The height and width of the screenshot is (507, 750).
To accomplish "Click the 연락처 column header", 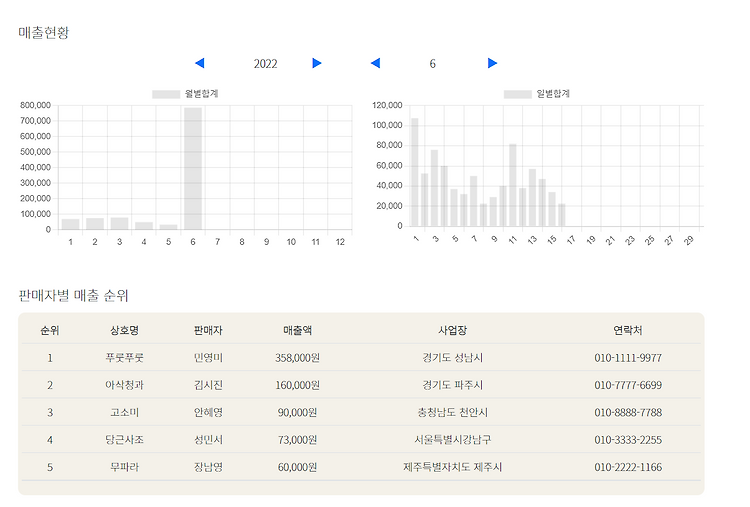I will click(628, 330).
